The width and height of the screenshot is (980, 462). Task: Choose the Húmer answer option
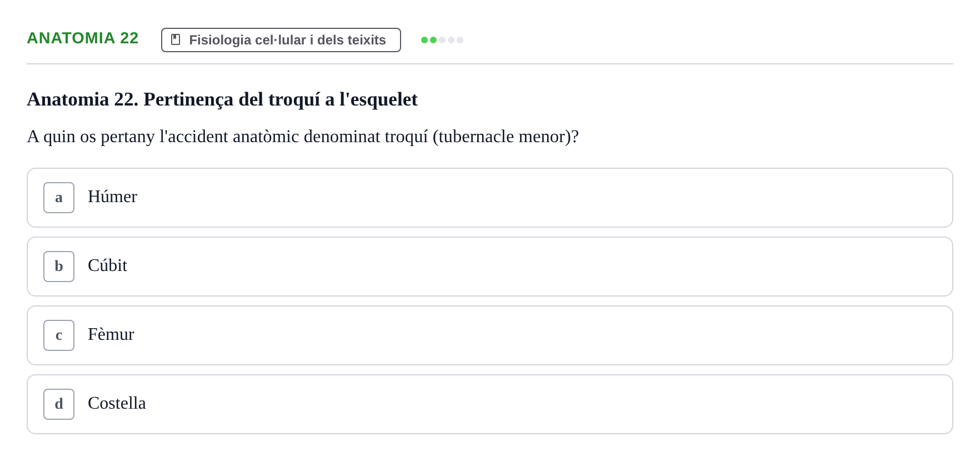point(490,198)
